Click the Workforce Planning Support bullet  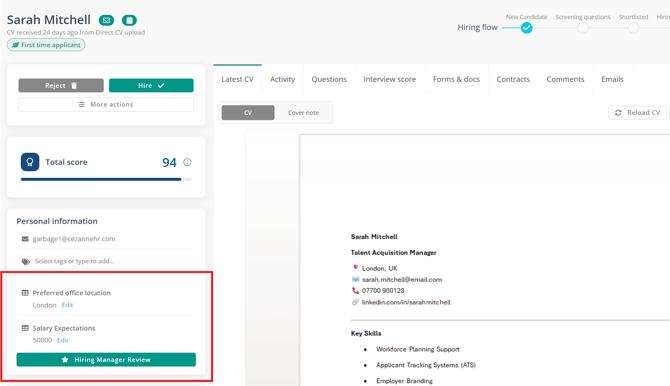[418, 349]
